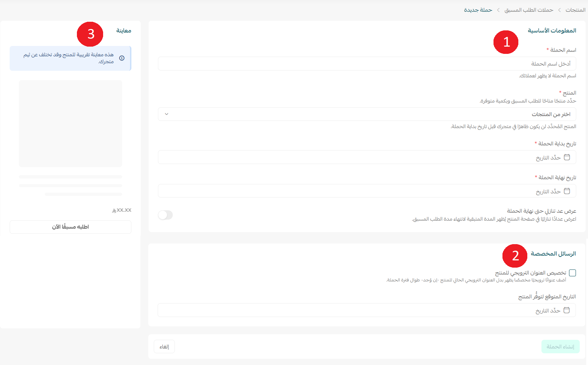Click the 'إلغاء' cancel button

tap(164, 346)
